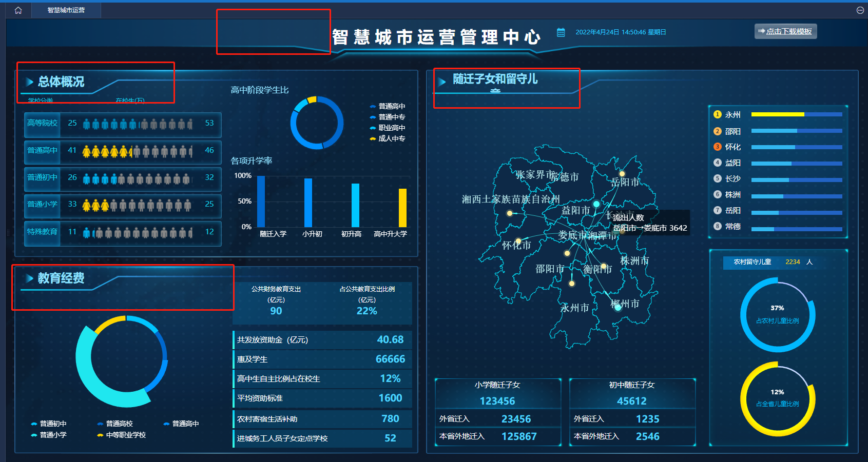Toggle 普通中专 legend item
The height and width of the screenshot is (462, 868).
pyautogui.click(x=388, y=117)
